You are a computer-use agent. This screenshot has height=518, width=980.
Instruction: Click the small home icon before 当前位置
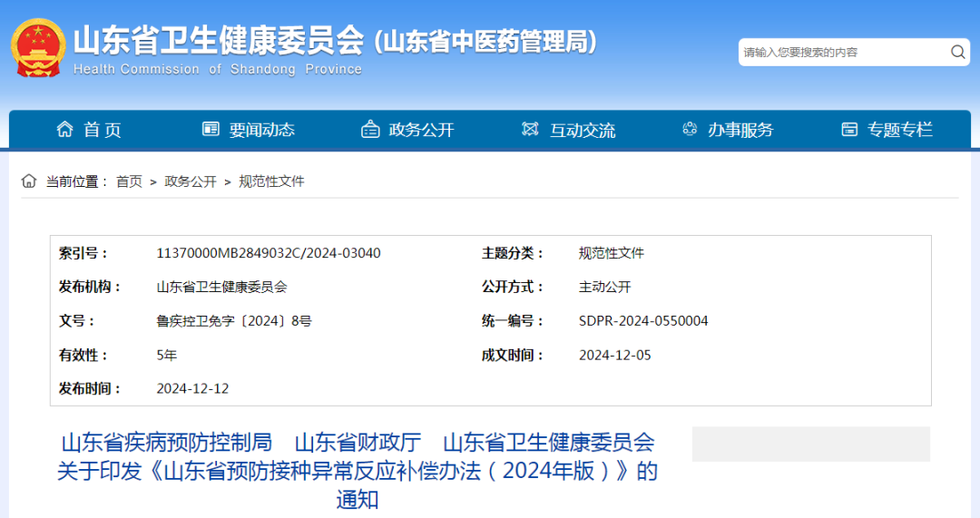point(29,181)
